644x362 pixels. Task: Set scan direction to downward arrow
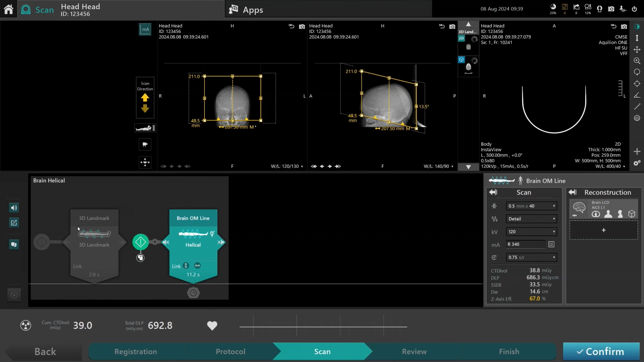(145, 108)
